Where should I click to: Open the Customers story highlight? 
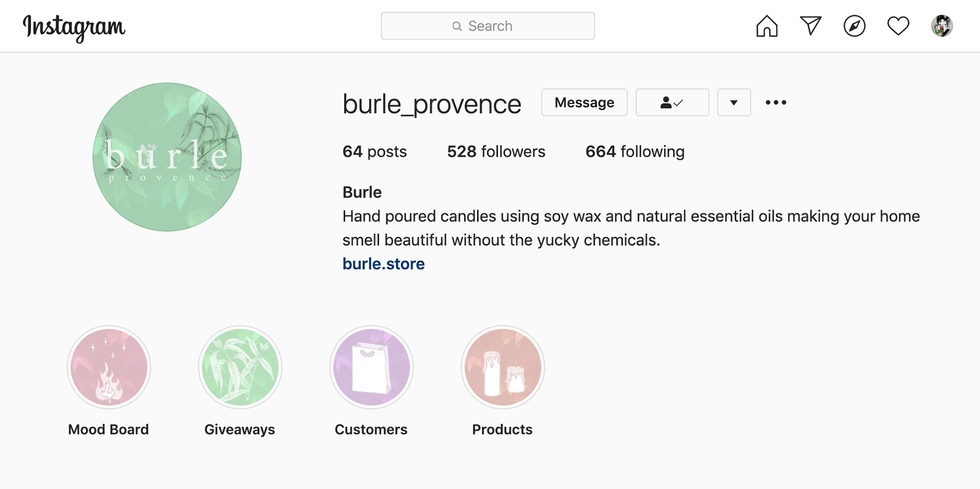point(371,367)
